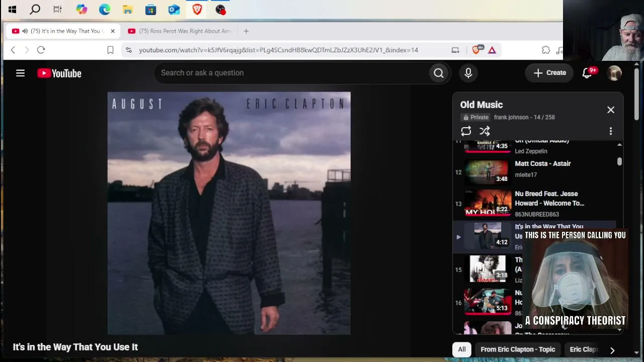Close the Old Music playlist panel
The height and width of the screenshot is (362, 644).
[611, 110]
